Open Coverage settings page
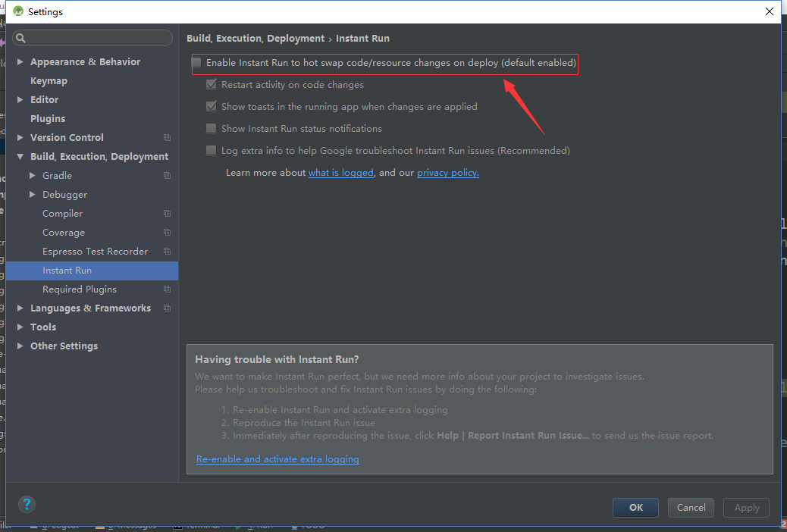Viewport: 787px width, 532px height. (x=64, y=233)
